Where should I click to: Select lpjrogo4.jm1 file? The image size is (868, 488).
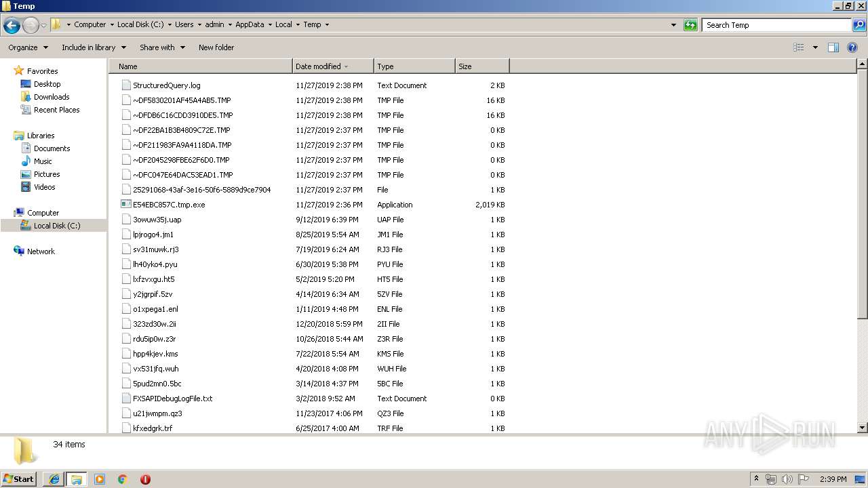(153, 235)
